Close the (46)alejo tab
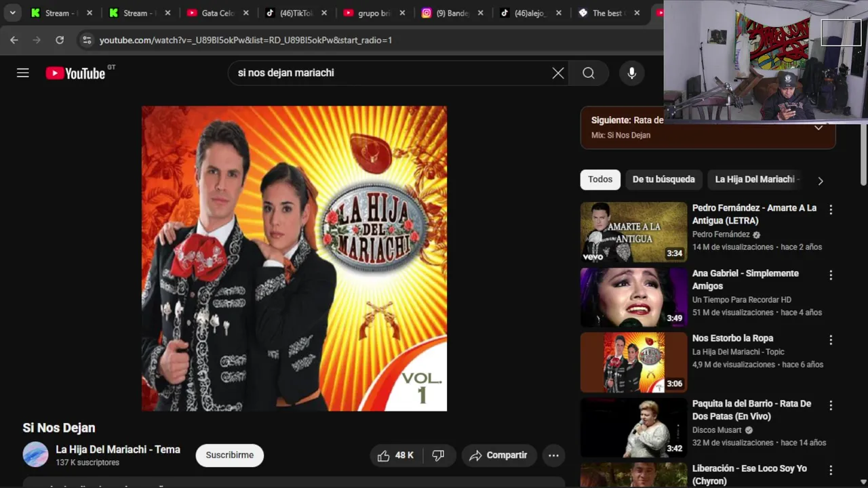868x488 pixels. (x=559, y=13)
